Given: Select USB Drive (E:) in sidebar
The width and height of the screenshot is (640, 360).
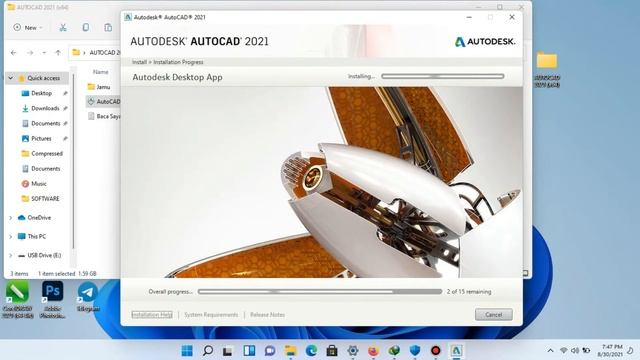Looking at the screenshot, I should point(44,256).
